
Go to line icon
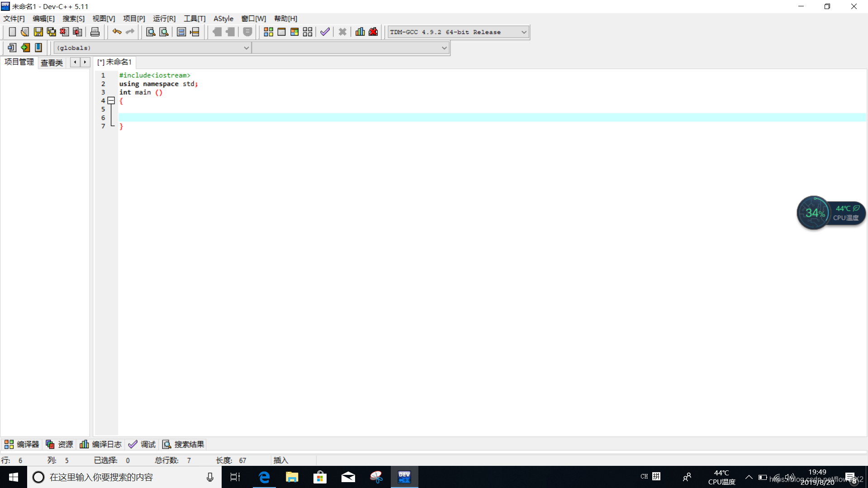point(194,32)
